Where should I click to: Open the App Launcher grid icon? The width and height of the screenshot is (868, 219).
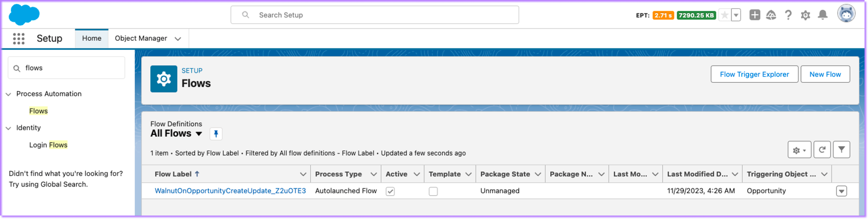pos(19,39)
